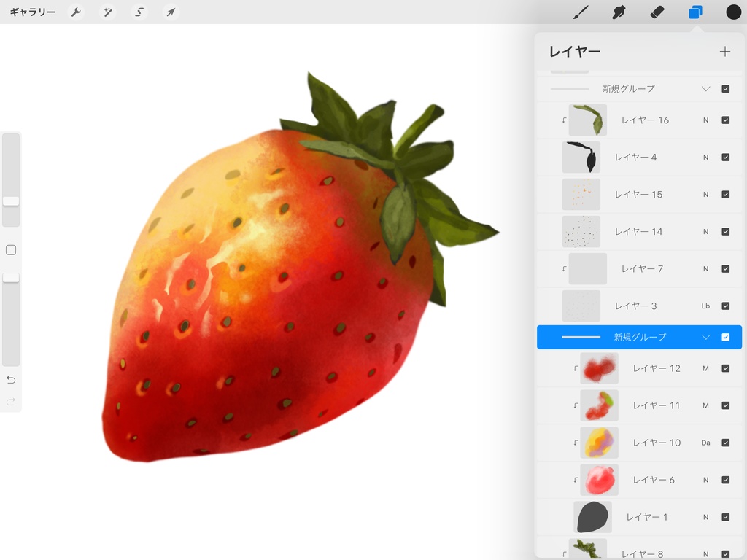Hide レイヤー 7
The width and height of the screenshot is (747, 560).
(726, 269)
